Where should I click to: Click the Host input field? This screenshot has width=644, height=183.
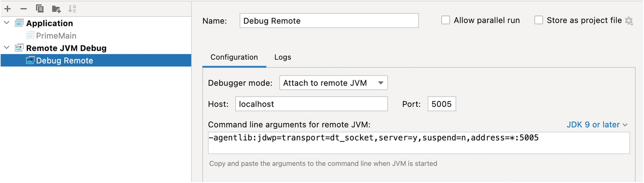[311, 104]
